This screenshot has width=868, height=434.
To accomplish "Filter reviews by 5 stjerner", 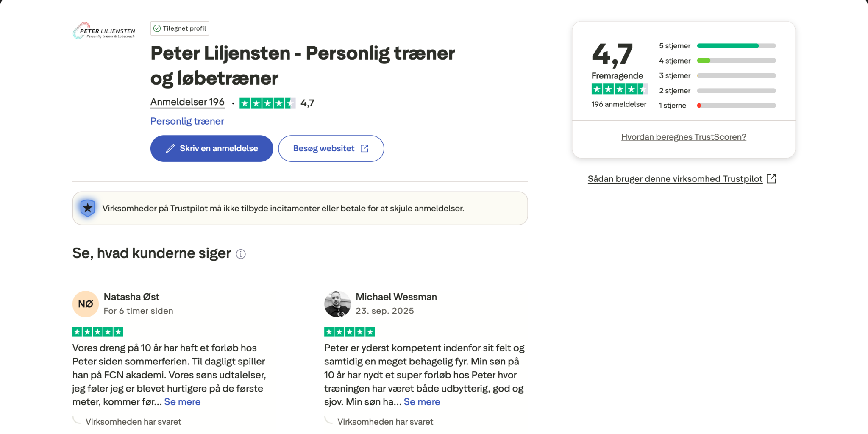I will 717,46.
